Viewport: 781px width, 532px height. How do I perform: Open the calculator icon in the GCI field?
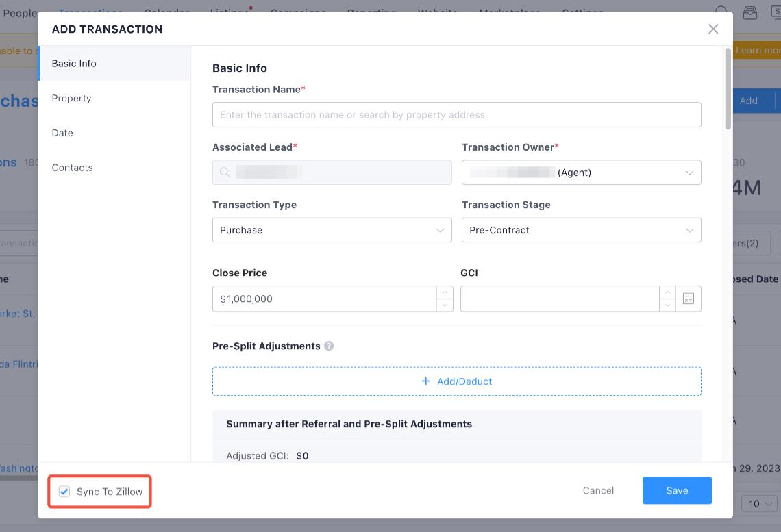coord(688,299)
